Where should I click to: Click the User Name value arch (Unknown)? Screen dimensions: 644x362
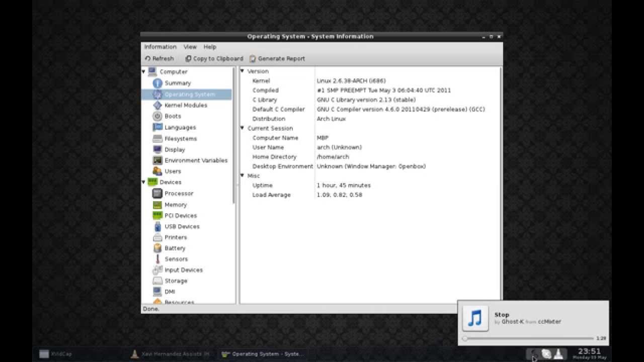coord(339,147)
